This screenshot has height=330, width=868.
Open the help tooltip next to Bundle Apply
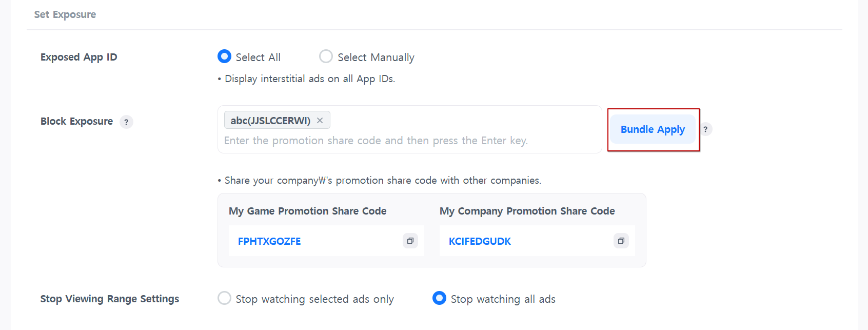pyautogui.click(x=705, y=129)
